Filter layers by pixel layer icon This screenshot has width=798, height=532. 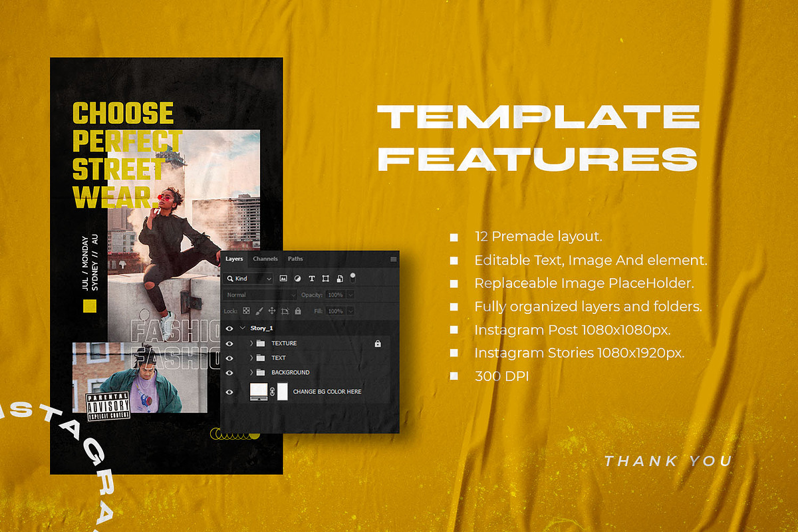[283, 278]
